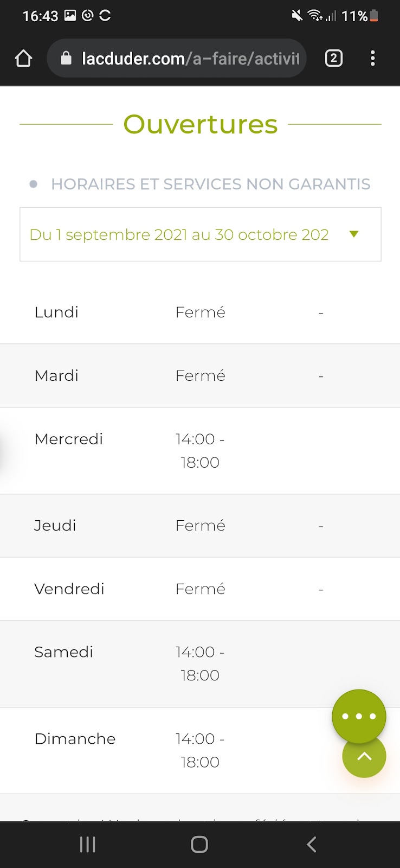Open the 'Du 1 septembre 2021' period selector
The width and height of the screenshot is (400, 868).
(201, 234)
